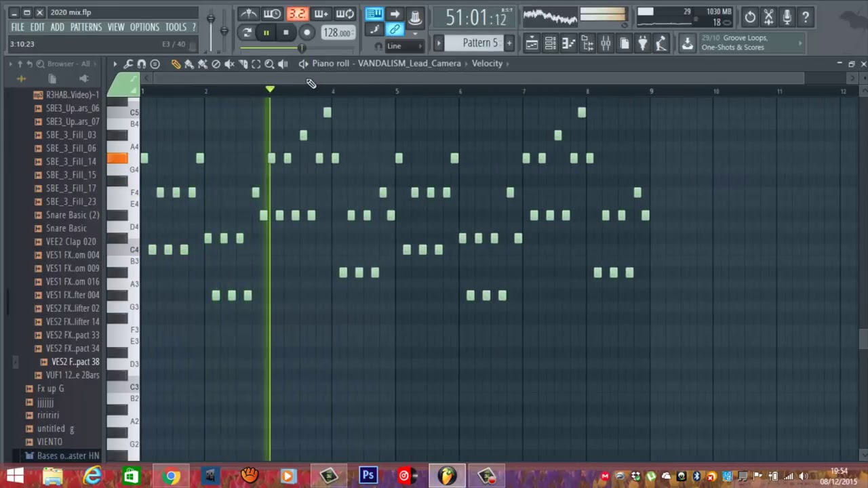
Task: Stop playback
Action: [x=286, y=33]
